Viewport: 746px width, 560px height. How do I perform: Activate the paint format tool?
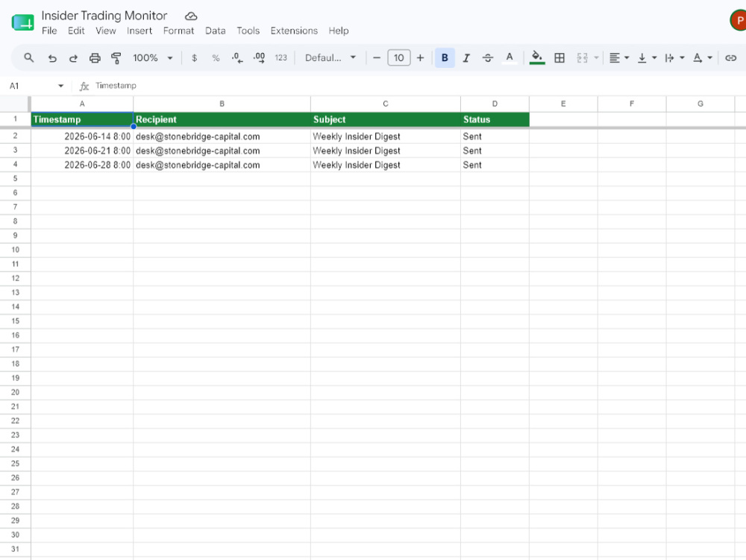tap(116, 58)
